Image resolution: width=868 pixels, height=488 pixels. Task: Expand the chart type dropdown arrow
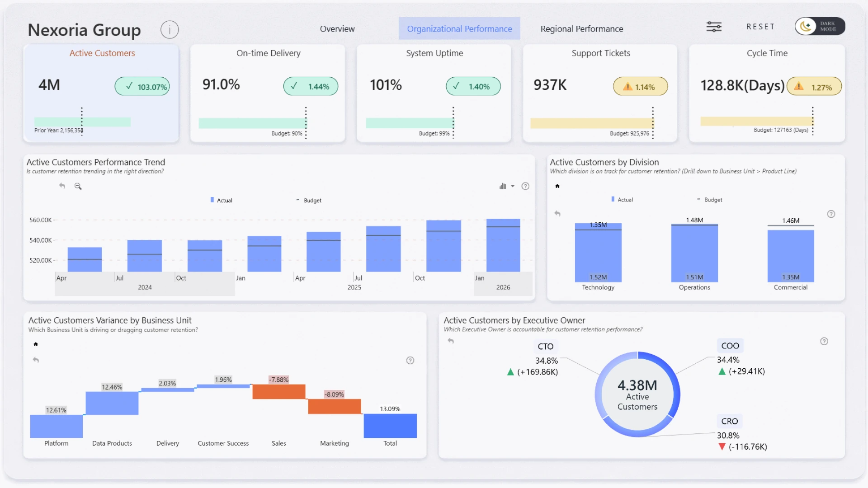pyautogui.click(x=513, y=186)
